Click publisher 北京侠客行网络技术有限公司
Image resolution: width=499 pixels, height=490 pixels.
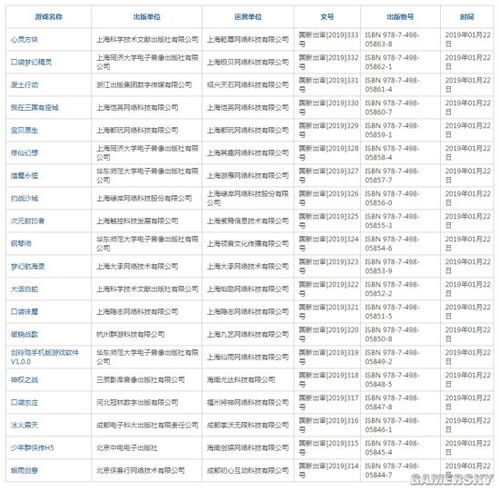coord(141,470)
